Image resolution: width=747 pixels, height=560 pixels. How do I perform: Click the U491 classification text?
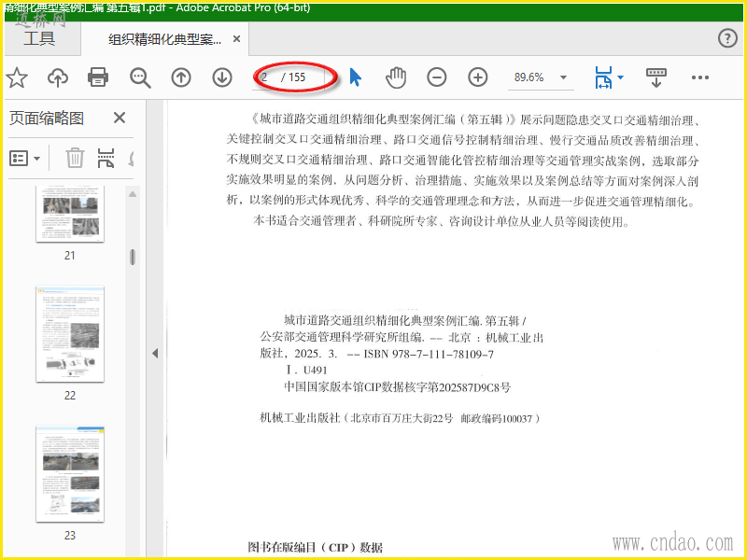click(x=315, y=370)
